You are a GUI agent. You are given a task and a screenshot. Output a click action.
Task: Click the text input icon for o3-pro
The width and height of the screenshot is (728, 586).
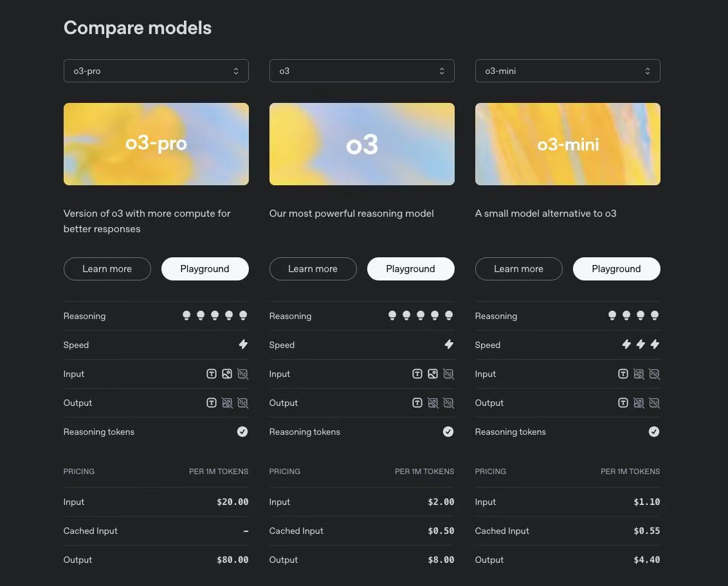211,373
